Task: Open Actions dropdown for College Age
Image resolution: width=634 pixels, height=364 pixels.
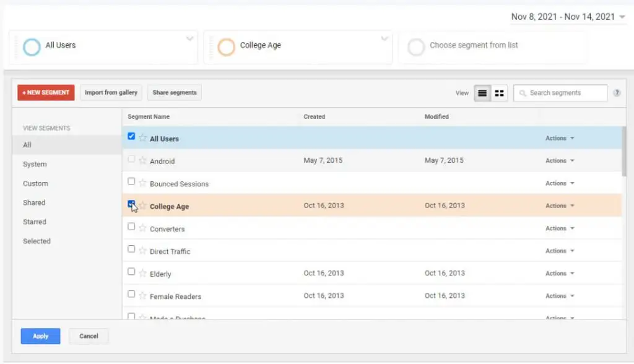Action: [x=560, y=206]
